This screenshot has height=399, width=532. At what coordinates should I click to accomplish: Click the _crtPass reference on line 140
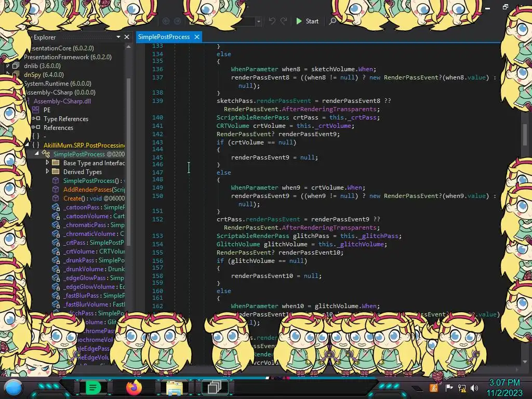362,117
